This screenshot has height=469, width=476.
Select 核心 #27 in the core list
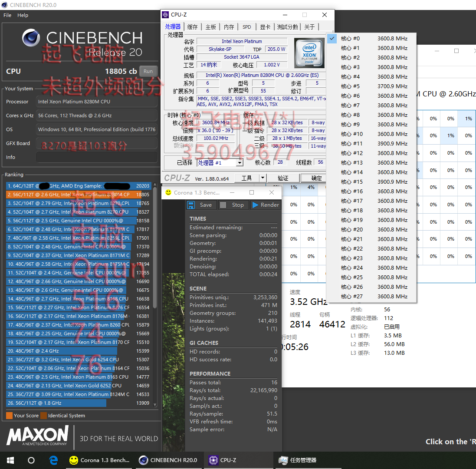(371, 296)
